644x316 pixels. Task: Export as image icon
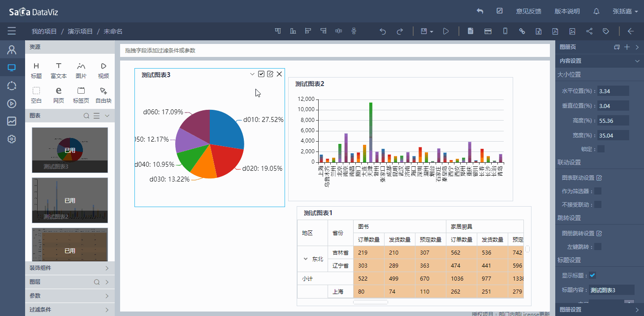coord(572,31)
